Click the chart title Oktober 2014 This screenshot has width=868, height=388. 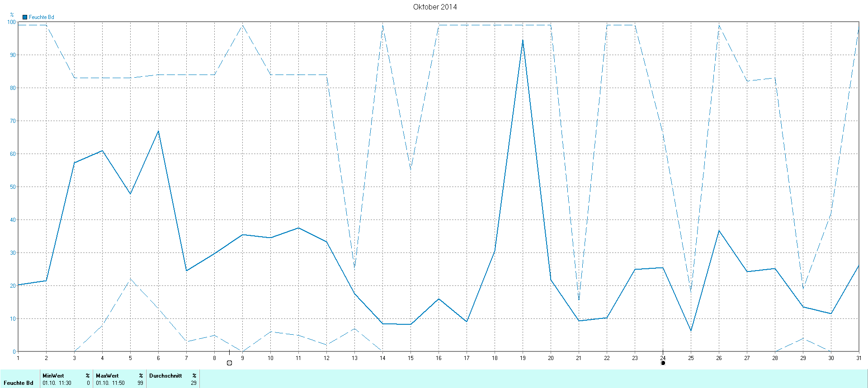pos(434,7)
